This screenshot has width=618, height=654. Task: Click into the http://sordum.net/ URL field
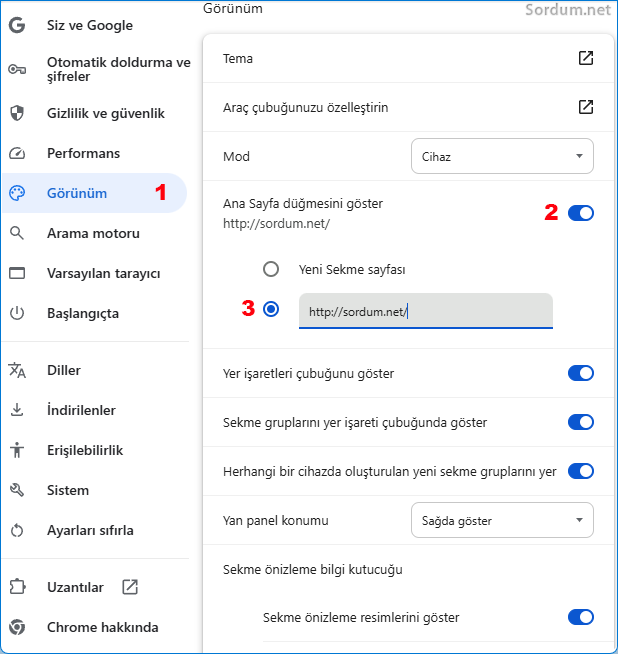(x=426, y=311)
